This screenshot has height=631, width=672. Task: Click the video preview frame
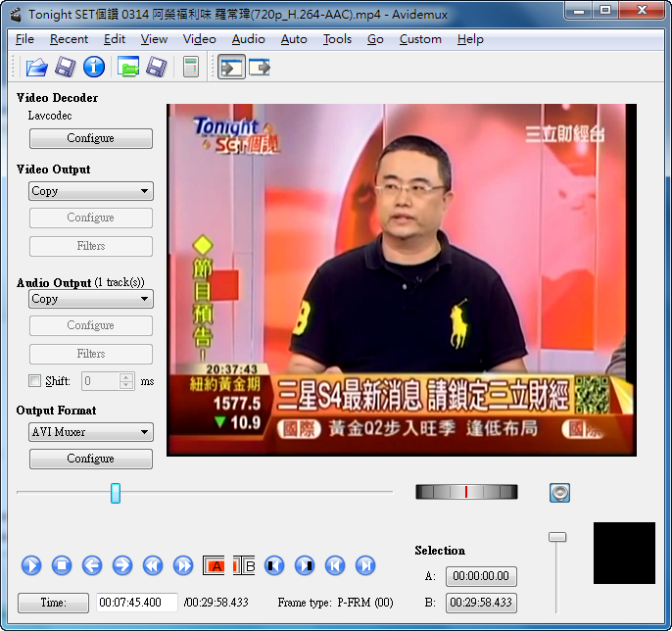pyautogui.click(x=402, y=279)
